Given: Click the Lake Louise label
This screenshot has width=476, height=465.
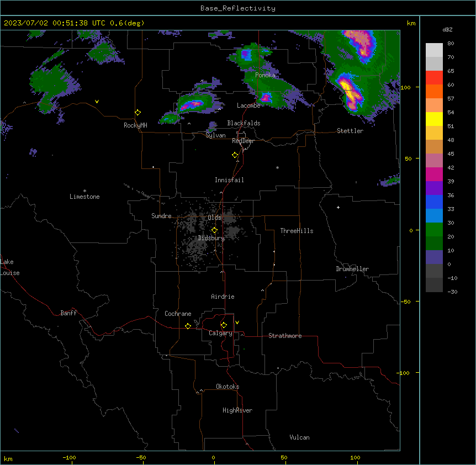Looking at the screenshot, I should [10, 267].
